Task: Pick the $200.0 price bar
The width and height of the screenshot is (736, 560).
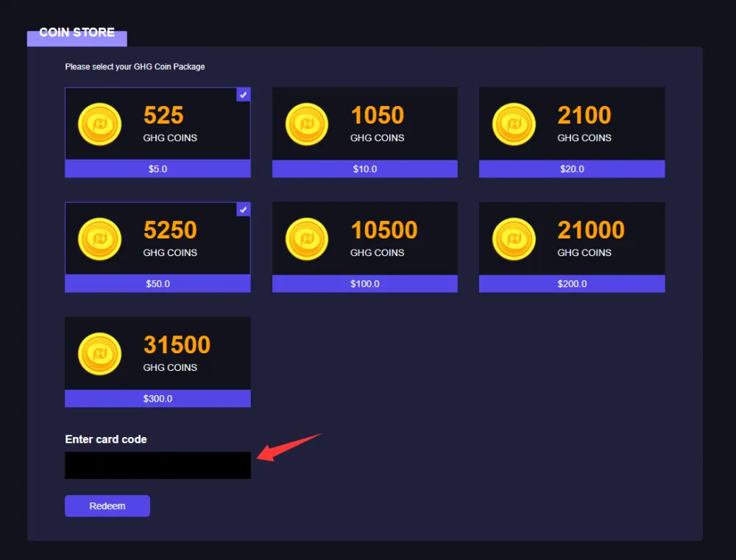Action: (572, 284)
